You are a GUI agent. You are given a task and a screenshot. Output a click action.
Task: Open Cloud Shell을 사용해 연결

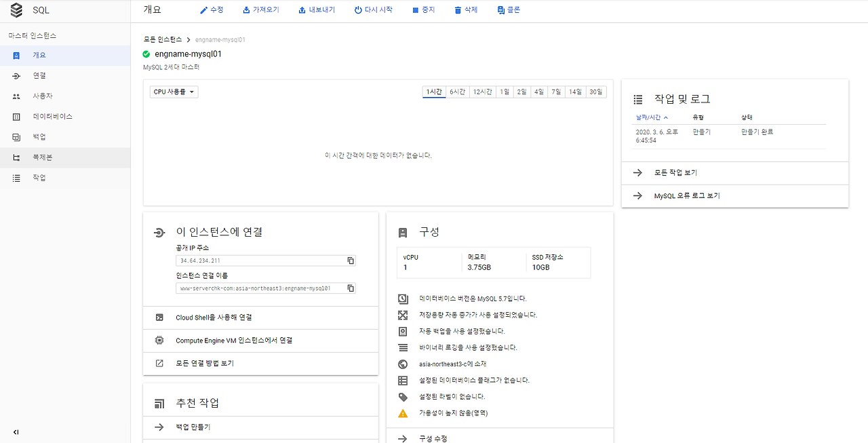(x=260, y=317)
